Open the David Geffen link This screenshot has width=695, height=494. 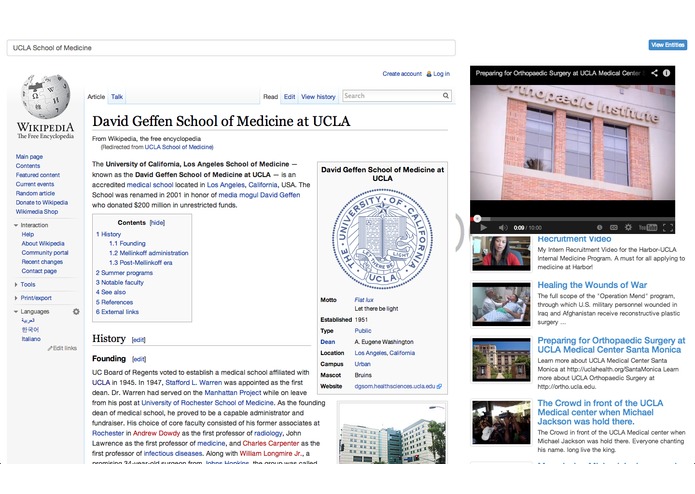(280, 195)
